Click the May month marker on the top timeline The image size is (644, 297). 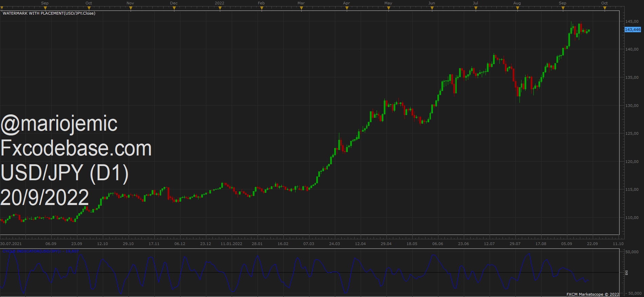388,3
